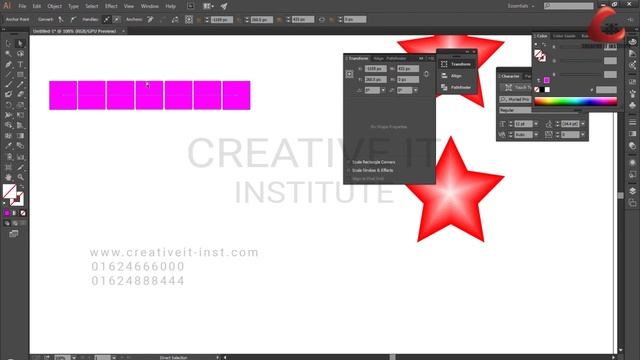Viewport: 640px width, 360px height.
Task: Switch to the Character panel tab
Action: coord(510,76)
